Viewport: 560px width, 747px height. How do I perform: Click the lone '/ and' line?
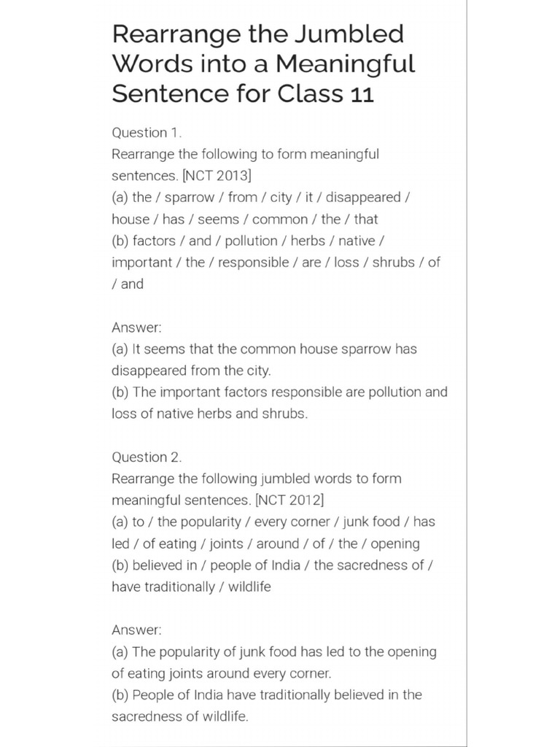pyautogui.click(x=128, y=284)
